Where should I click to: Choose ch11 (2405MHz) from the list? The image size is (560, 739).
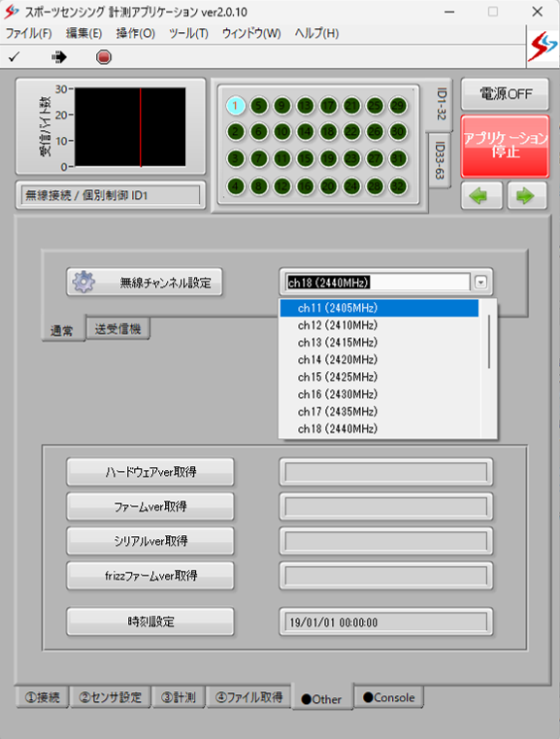379,308
